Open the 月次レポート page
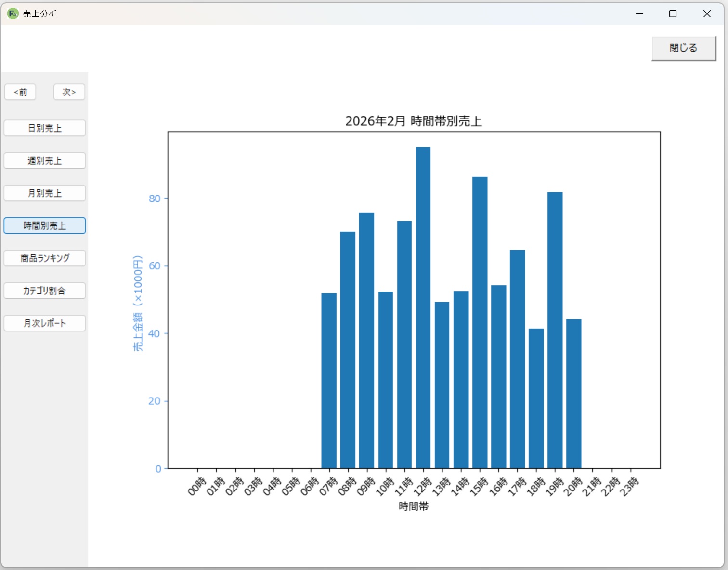 click(x=45, y=323)
